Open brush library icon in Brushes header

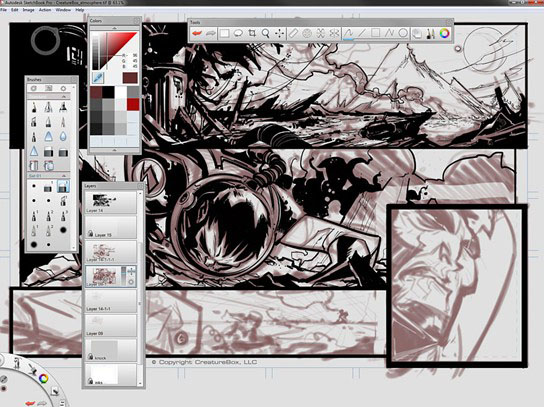[x=48, y=88]
